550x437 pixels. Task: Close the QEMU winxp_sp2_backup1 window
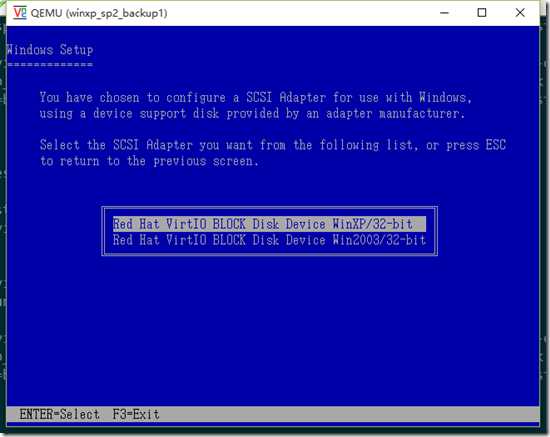(x=520, y=13)
